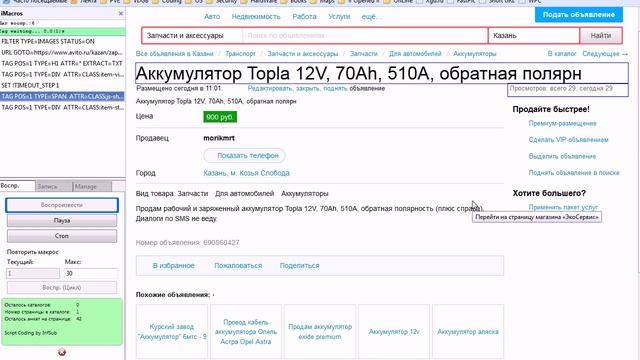Open similar ad Аккумулятор аляска
Image resolution: width=640 pixels, height=360 pixels.
pos(468,331)
